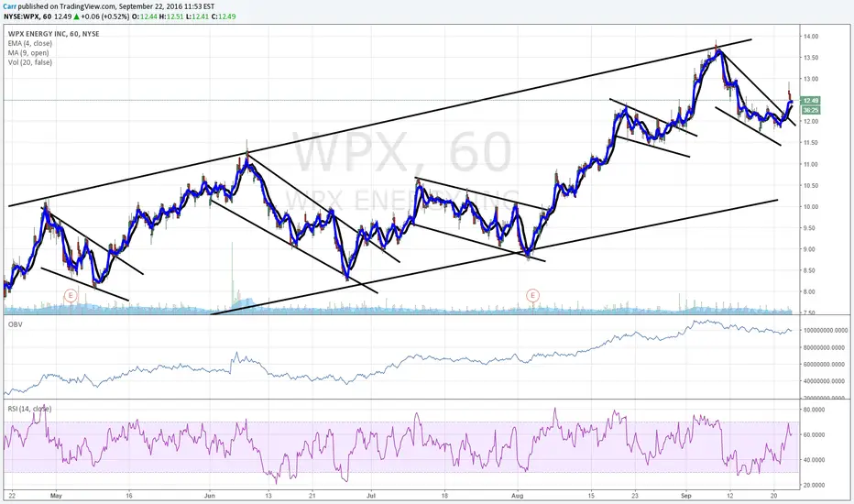Screen dimensions: 854x504
Task: Click the 'Sep' date on time axis
Action: tap(685, 496)
